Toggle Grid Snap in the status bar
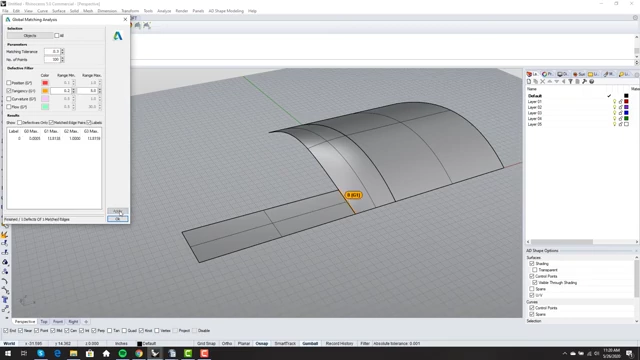This screenshot has height=360, width=640. tap(206, 344)
